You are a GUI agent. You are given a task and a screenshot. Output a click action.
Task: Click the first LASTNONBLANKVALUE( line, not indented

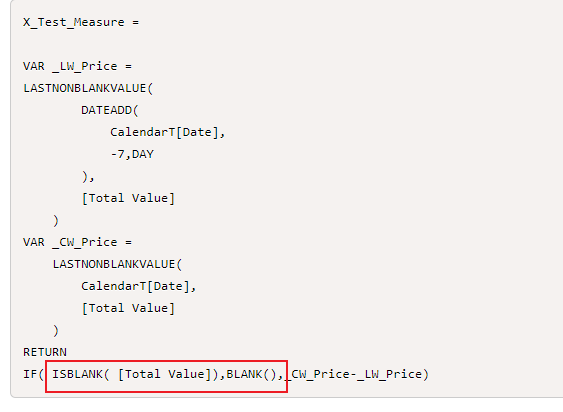tap(88, 88)
